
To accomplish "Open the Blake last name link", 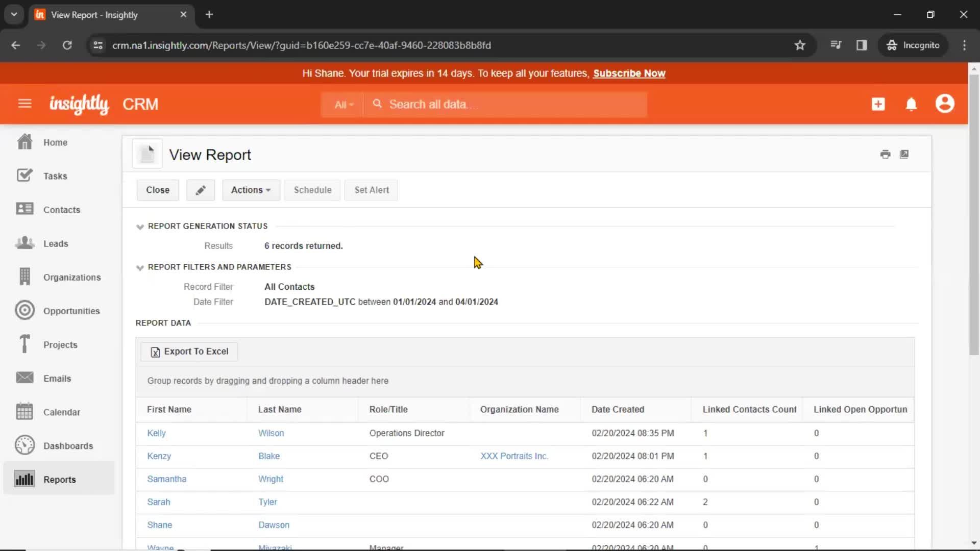I will coord(269,456).
